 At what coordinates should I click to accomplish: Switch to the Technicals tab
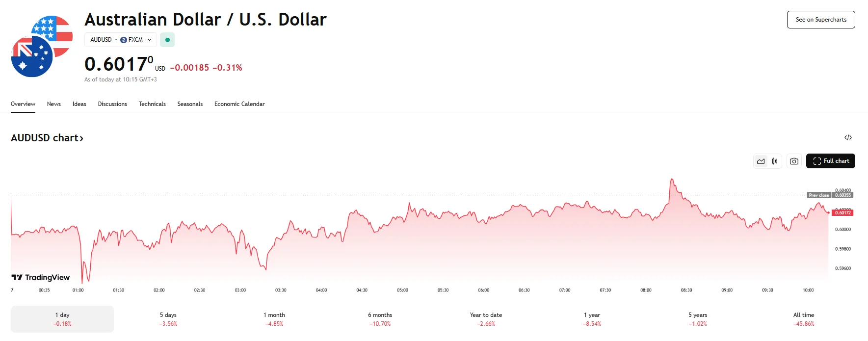pyautogui.click(x=152, y=104)
